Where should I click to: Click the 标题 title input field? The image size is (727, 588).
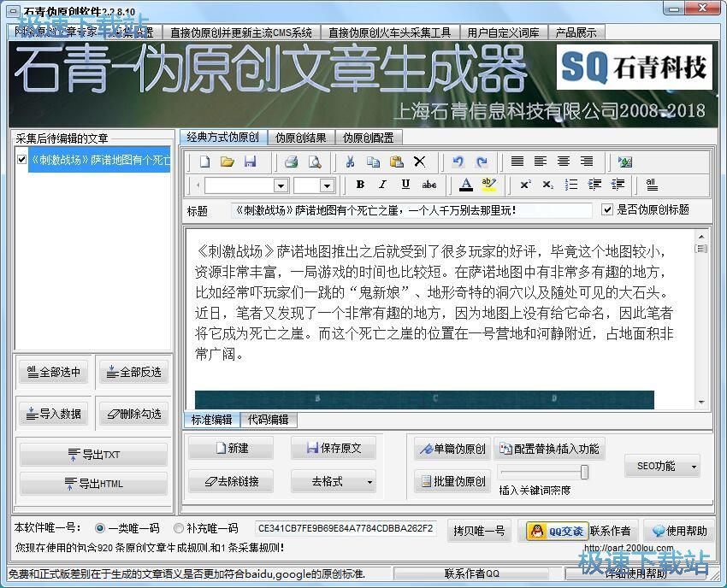pyautogui.click(x=411, y=210)
